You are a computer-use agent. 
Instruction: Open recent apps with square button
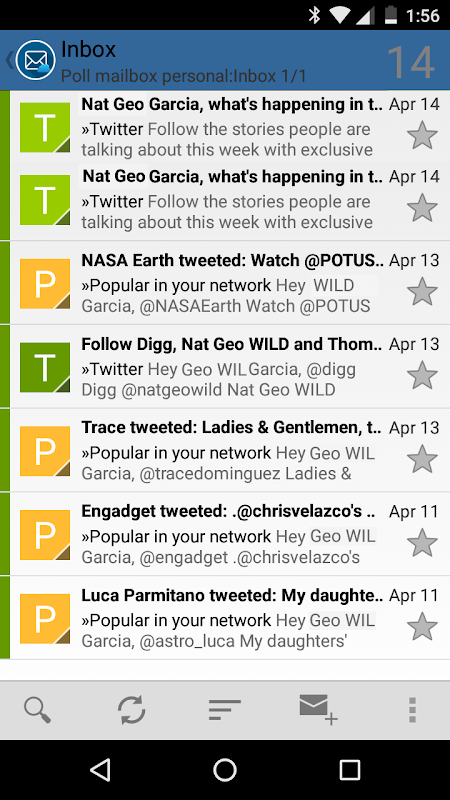(x=349, y=769)
